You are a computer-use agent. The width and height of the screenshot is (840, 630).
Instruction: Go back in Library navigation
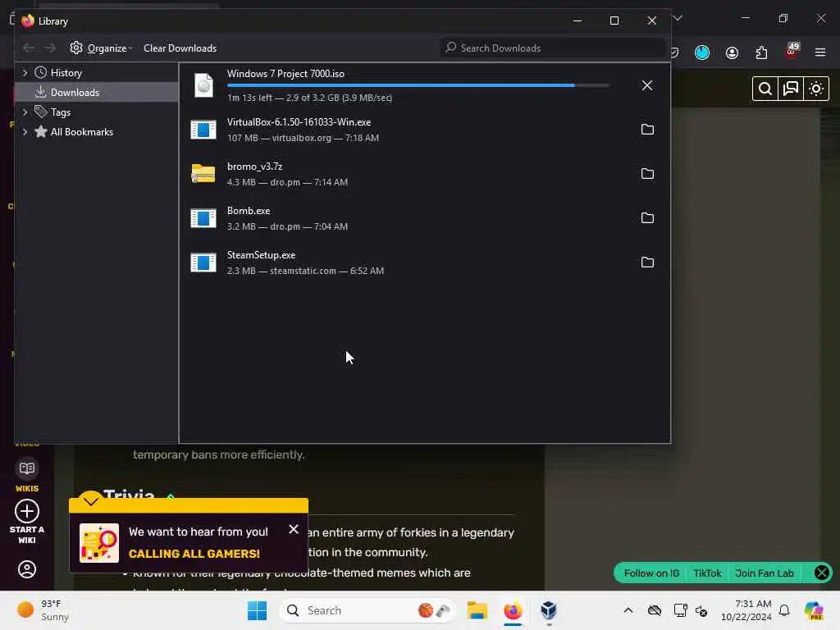coord(29,48)
